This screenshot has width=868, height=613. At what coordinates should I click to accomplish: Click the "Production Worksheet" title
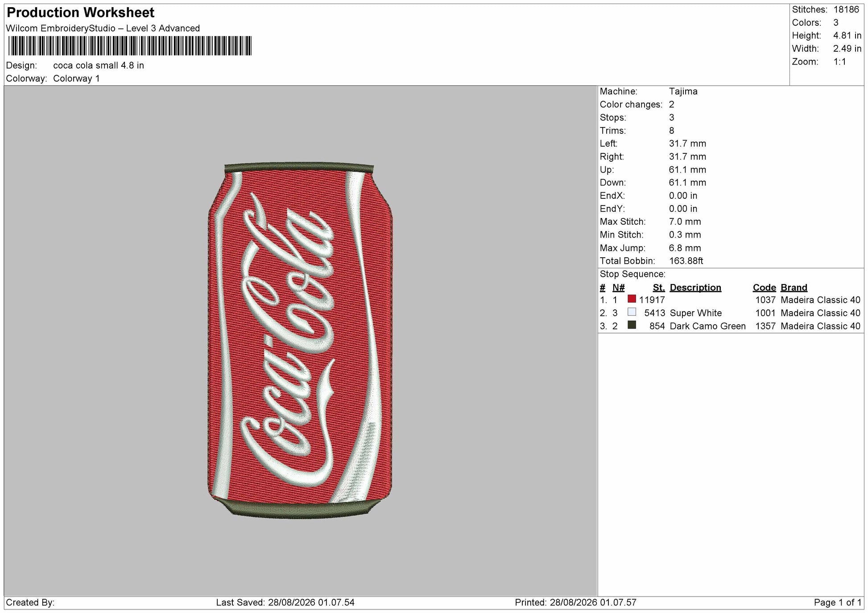[81, 12]
